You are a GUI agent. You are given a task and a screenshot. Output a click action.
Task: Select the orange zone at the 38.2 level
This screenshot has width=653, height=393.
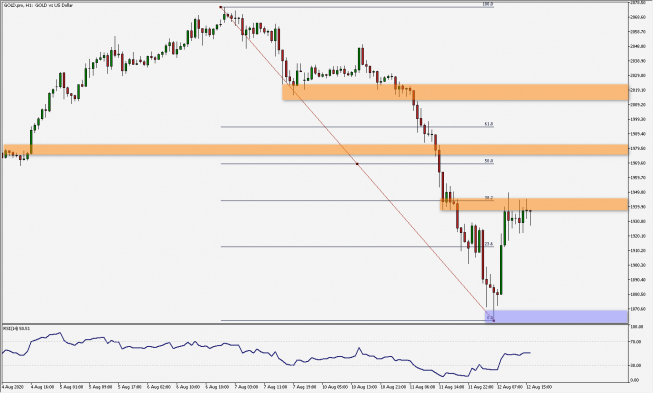tap(534, 204)
